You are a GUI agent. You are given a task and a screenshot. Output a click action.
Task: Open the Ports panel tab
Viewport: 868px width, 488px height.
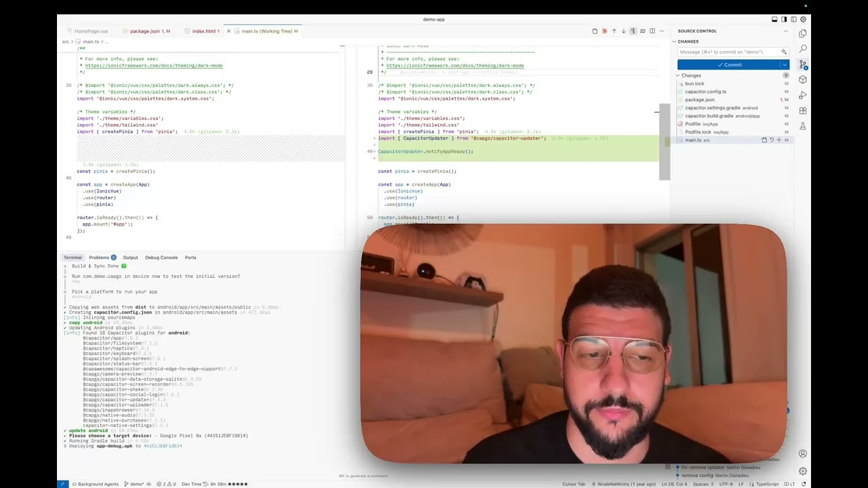pyautogui.click(x=191, y=258)
